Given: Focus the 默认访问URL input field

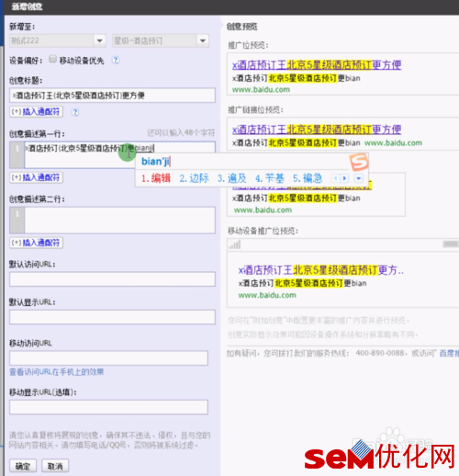Looking at the screenshot, I should pos(112,279).
